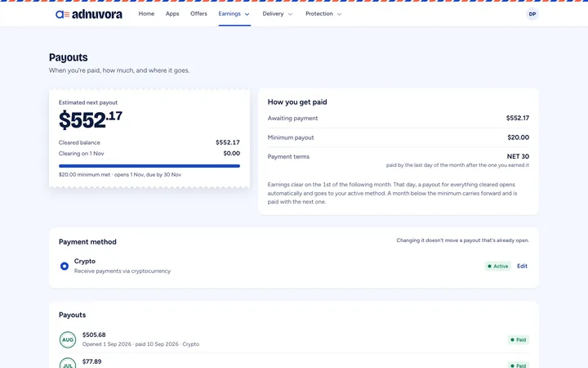Expand the Protection menu chevron
Viewport: 588px width, 368px height.
pos(340,14)
